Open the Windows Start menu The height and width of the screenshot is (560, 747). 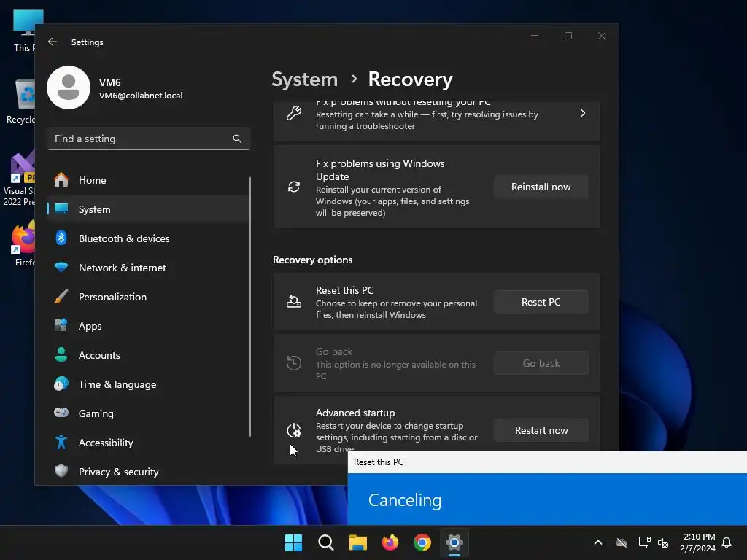pyautogui.click(x=293, y=542)
